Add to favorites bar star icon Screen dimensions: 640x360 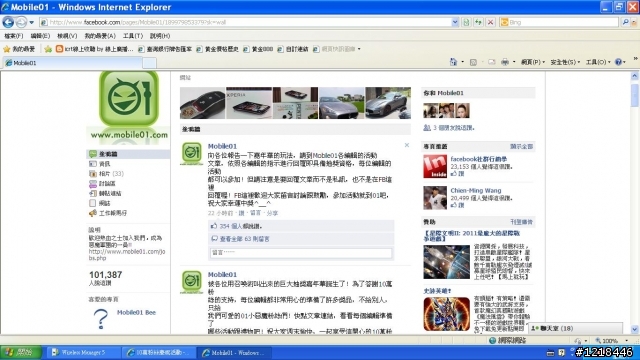click(48, 49)
